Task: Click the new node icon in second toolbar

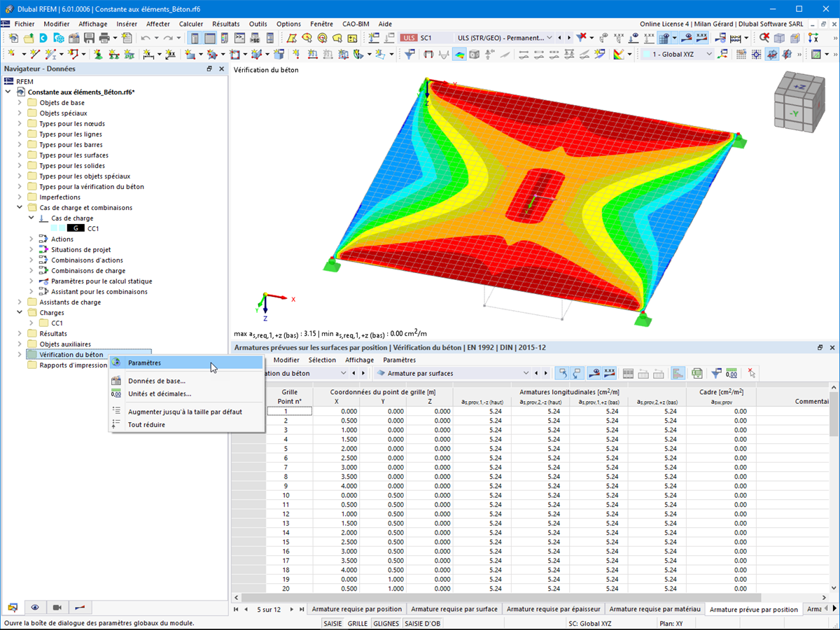Action: pos(13,54)
